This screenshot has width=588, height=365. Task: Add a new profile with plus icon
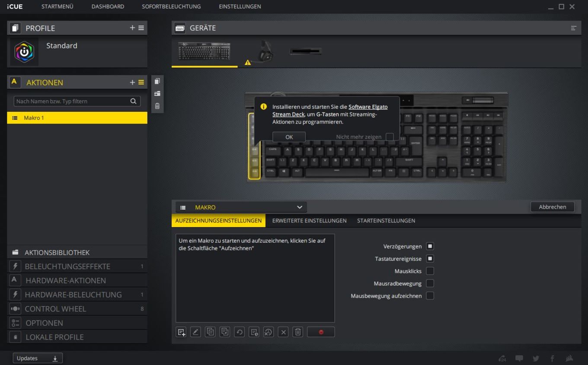(132, 28)
